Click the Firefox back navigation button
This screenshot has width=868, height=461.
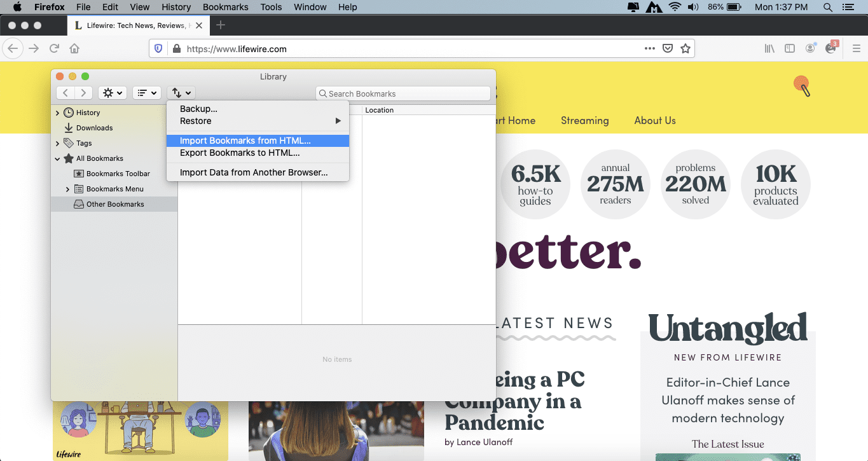13,48
